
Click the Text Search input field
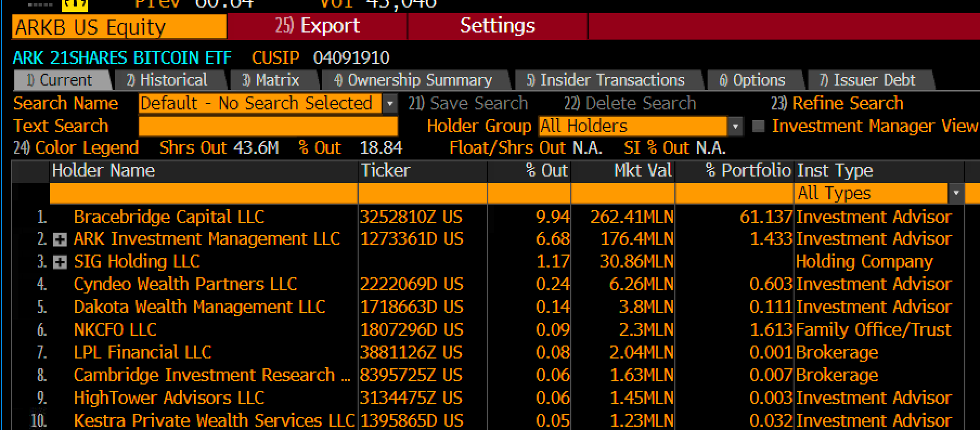268,126
